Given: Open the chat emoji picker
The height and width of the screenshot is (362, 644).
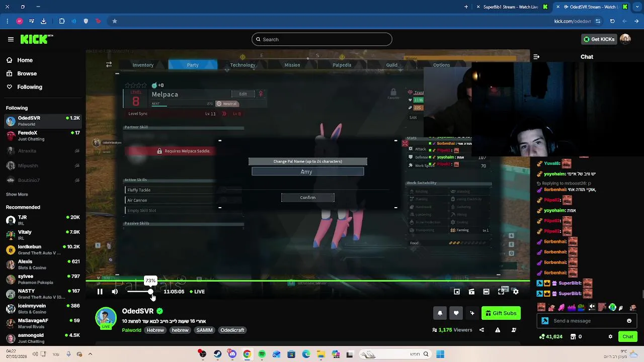Looking at the screenshot, I should click(629, 321).
